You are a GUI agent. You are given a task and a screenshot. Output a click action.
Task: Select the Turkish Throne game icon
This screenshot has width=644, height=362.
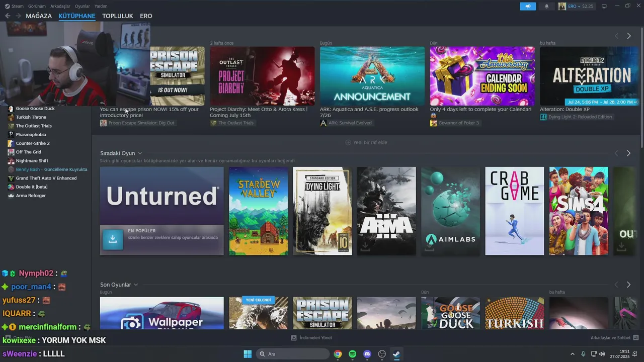click(x=11, y=117)
